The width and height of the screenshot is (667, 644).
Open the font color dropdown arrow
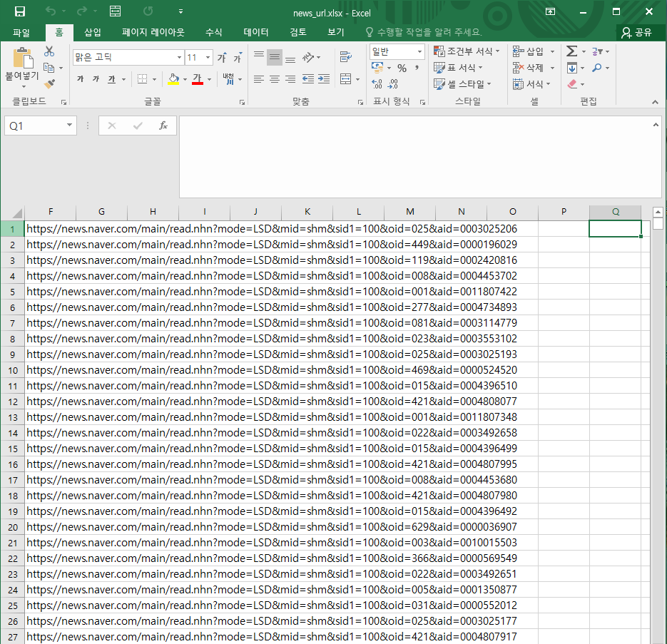pyautogui.click(x=209, y=80)
